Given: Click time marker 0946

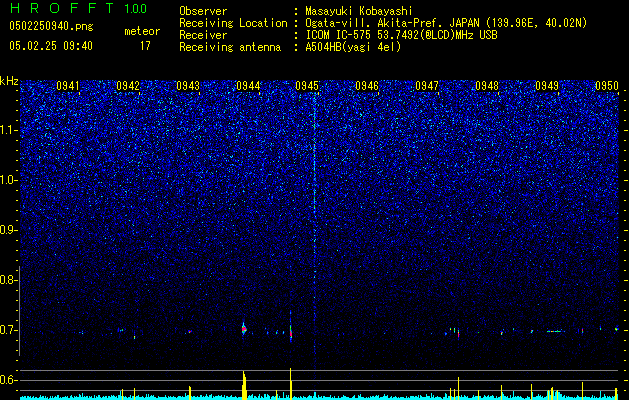Looking at the screenshot, I should [367, 85].
